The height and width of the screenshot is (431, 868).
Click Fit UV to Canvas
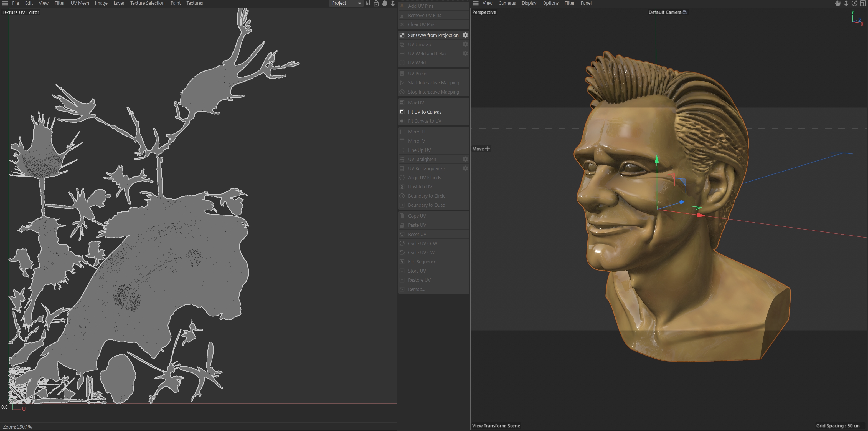(425, 112)
